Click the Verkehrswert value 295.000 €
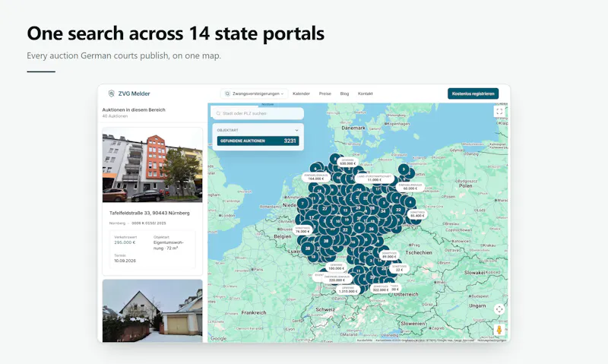 point(125,242)
